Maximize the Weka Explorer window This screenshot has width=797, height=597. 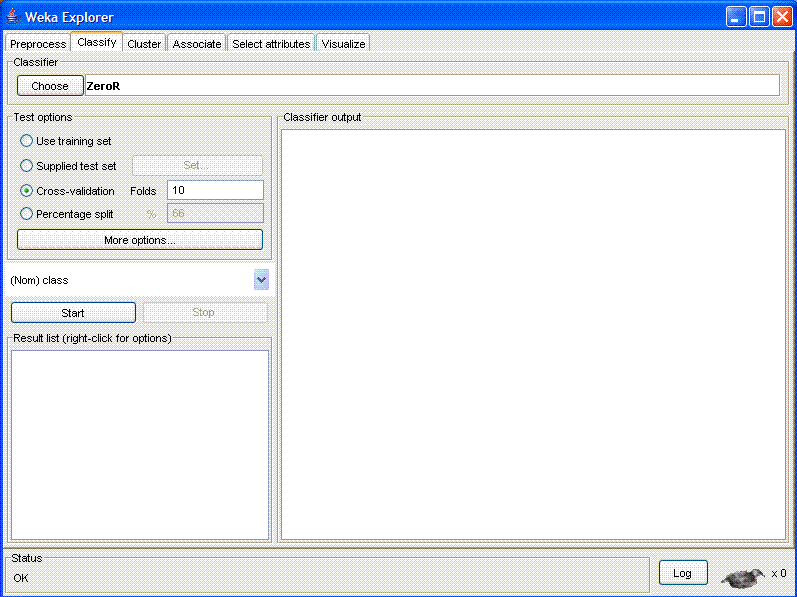click(x=759, y=17)
